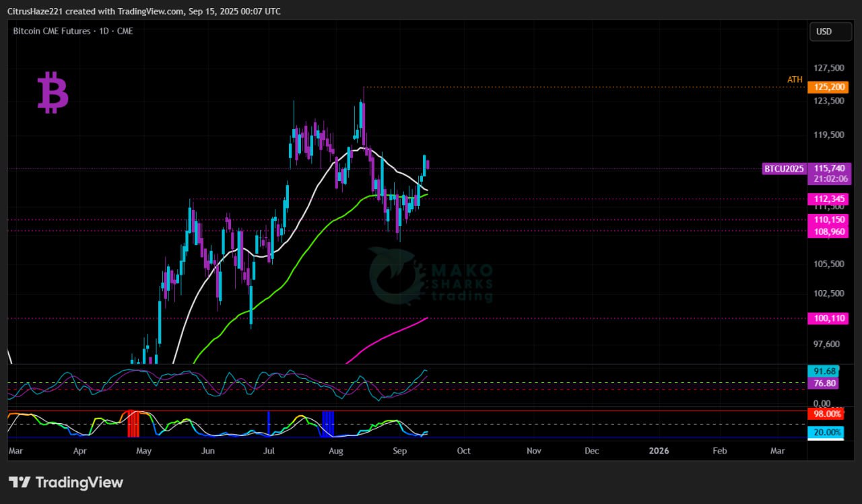
Task: Click the pink 112,345 price level label
Action: (828, 199)
